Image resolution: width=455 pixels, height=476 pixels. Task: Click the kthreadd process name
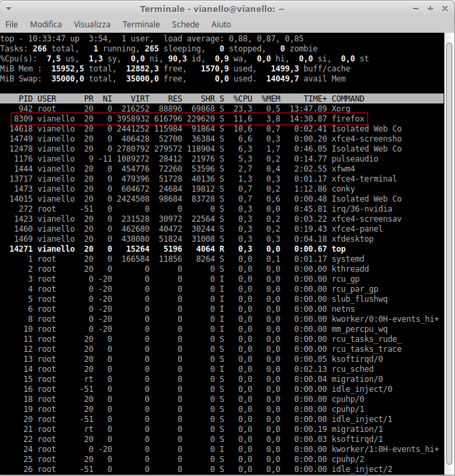point(350,269)
